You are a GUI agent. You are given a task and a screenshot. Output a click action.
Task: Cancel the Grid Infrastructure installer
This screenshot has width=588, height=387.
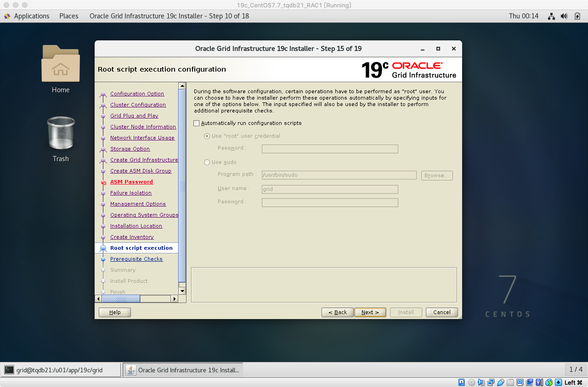442,312
